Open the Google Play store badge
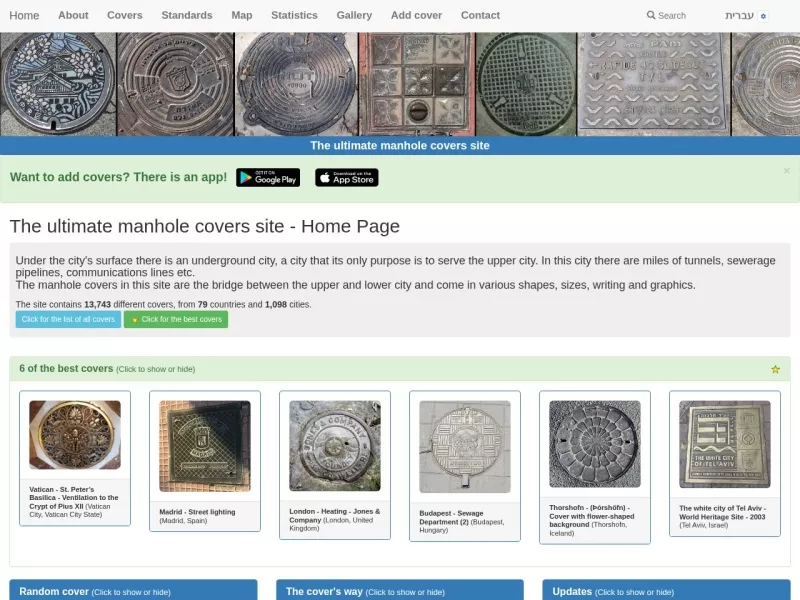 268,178
